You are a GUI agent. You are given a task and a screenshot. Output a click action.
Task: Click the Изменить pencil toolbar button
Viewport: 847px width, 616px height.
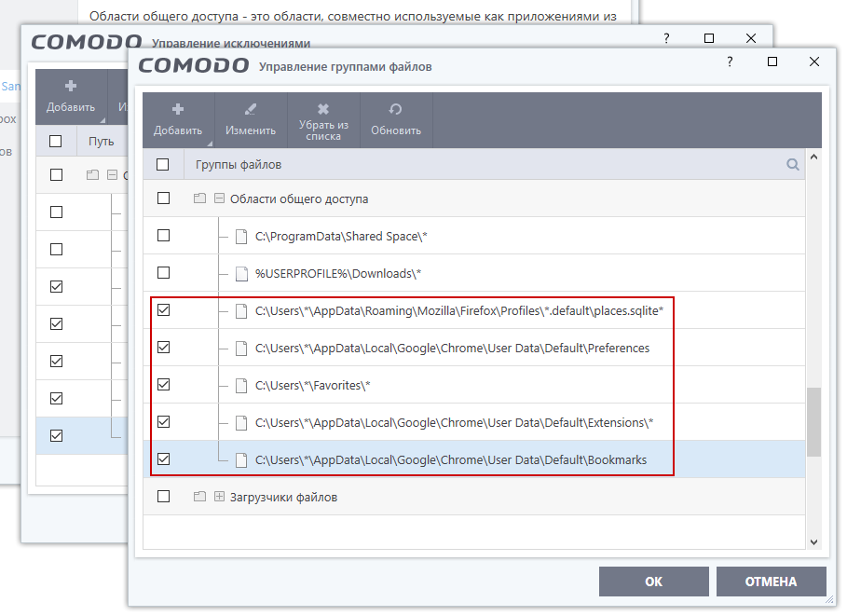pyautogui.click(x=251, y=120)
